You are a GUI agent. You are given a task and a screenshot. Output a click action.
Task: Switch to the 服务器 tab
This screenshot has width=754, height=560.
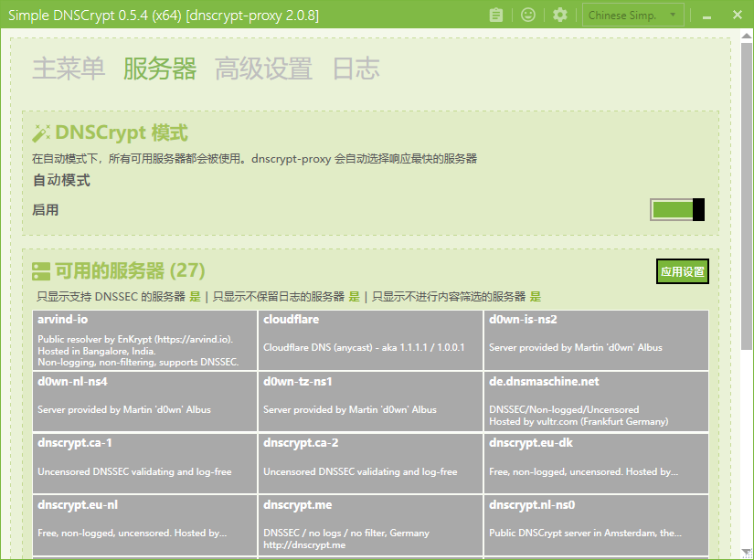pos(160,69)
